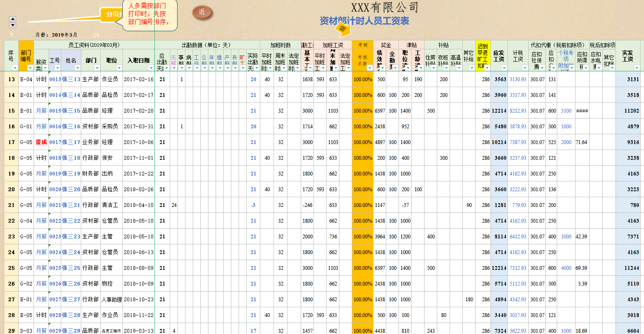Click the 返 return button
The height and width of the screenshot is (334, 644).
pyautogui.click(x=202, y=13)
